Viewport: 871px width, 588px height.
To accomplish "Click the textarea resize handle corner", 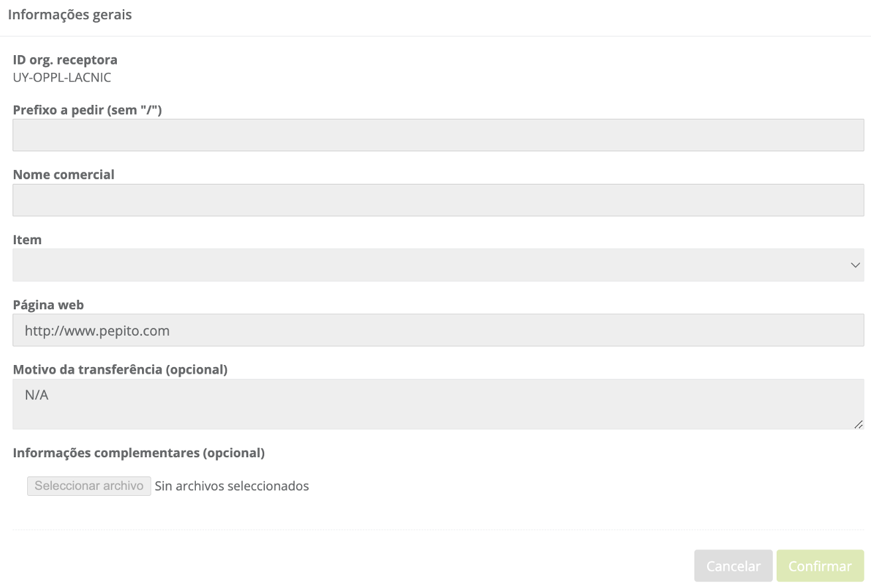I will coord(858,424).
